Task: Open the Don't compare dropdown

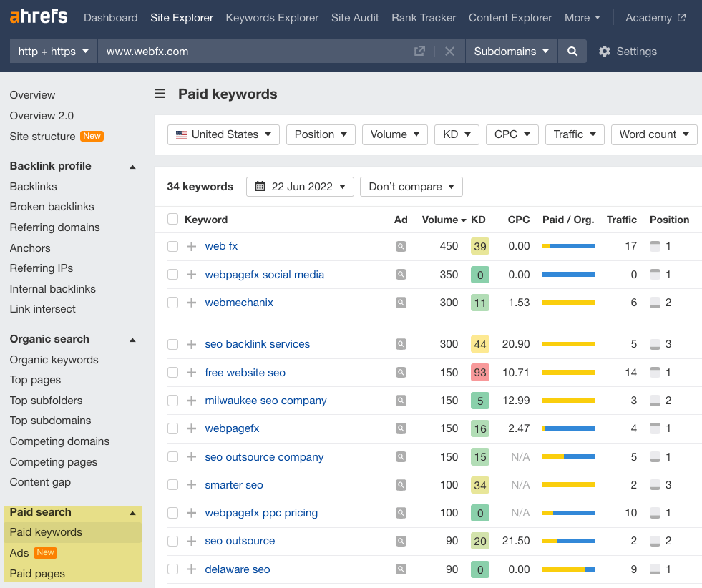Action: click(x=411, y=186)
